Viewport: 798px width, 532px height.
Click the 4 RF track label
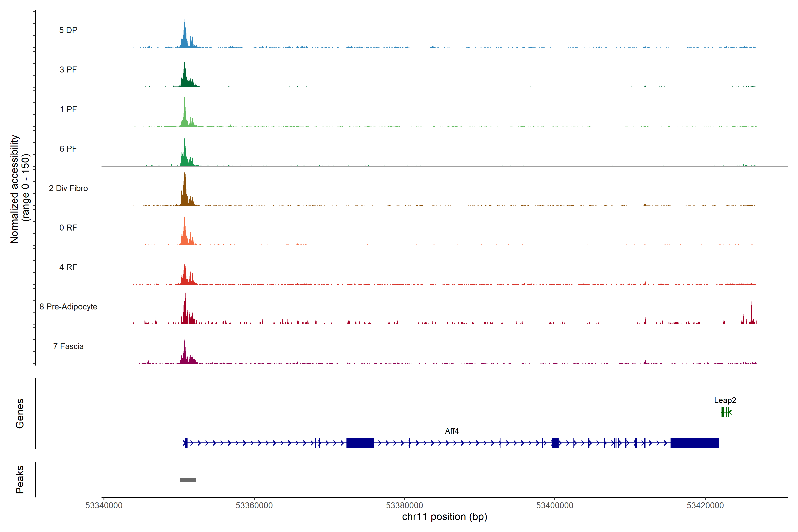pos(68,267)
